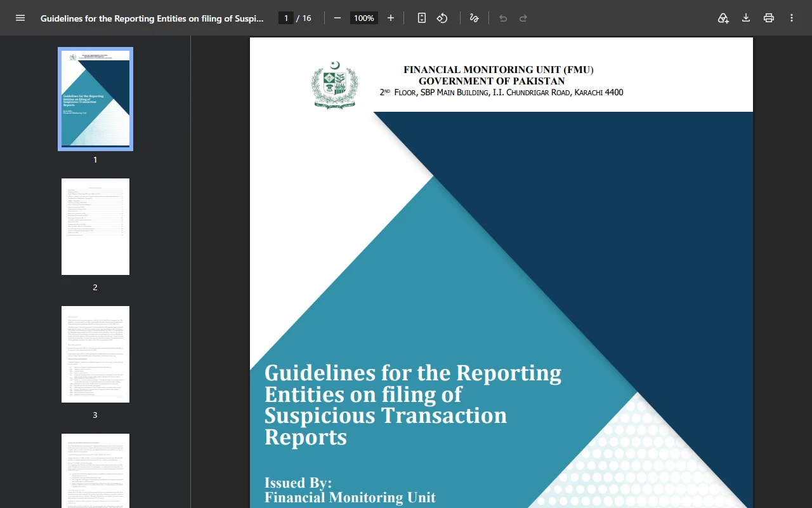Jump to page 3 thumbnail
This screenshot has height=508, width=812.
tap(95, 354)
